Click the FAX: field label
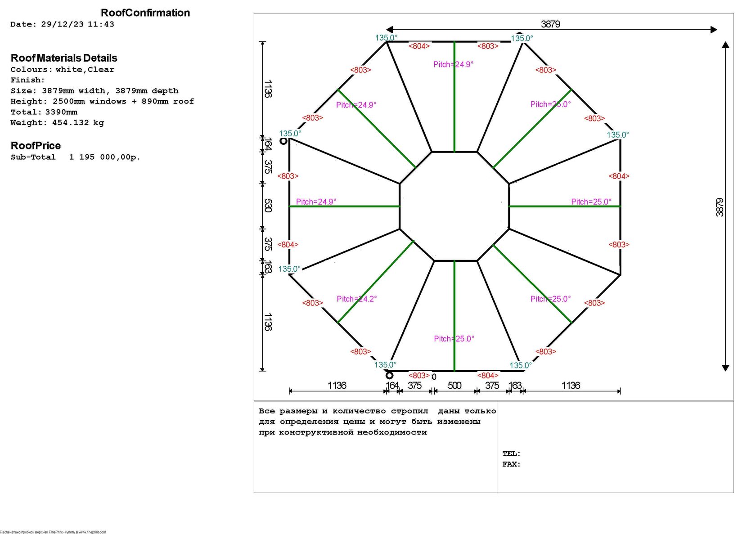The image size is (756, 534). coord(511,464)
